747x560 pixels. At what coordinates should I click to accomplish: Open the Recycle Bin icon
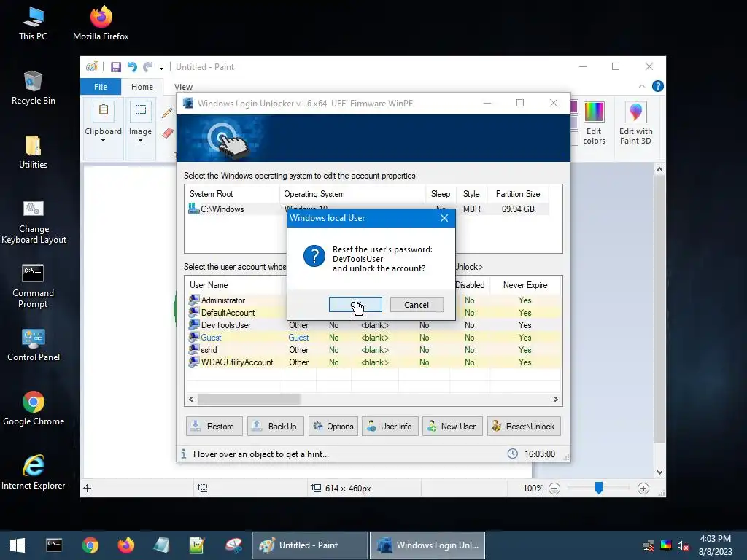33,88
